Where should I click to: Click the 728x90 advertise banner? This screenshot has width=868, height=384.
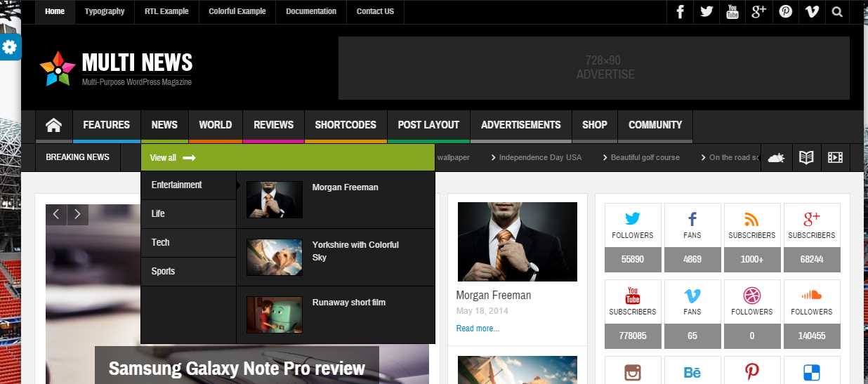pos(594,68)
